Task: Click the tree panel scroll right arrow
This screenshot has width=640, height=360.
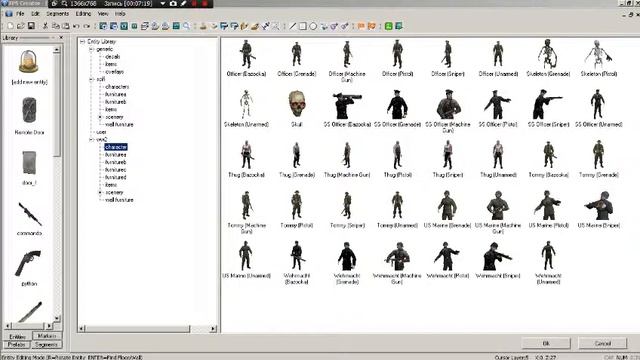Action: coord(213,329)
